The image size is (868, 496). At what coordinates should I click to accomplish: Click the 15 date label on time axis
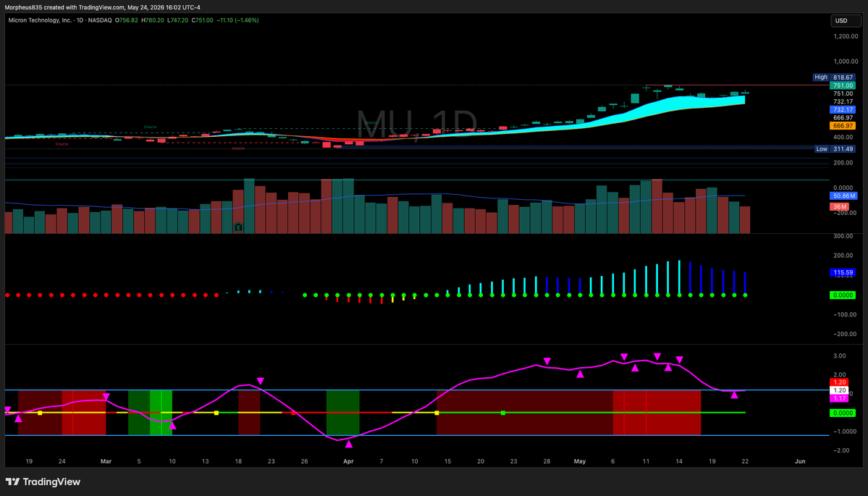pyautogui.click(x=447, y=461)
